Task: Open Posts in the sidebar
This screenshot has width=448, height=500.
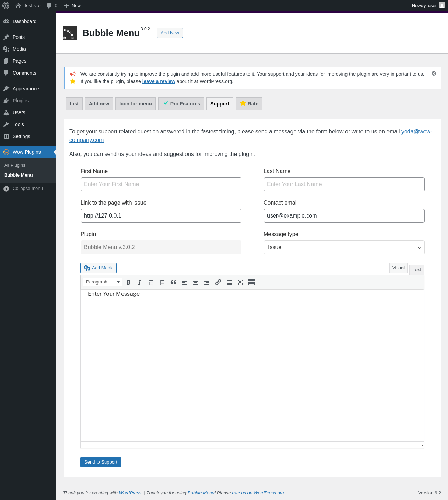Action: 28,37
